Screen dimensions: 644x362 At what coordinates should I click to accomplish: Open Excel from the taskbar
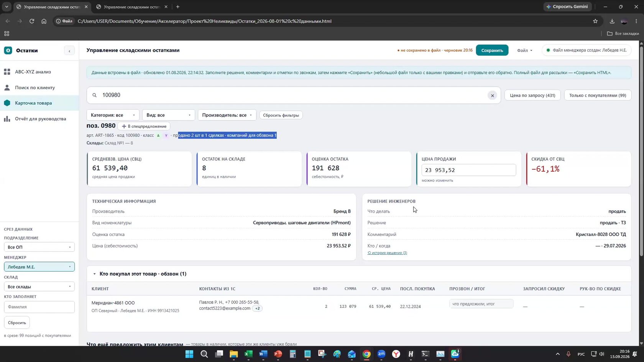coord(248,354)
